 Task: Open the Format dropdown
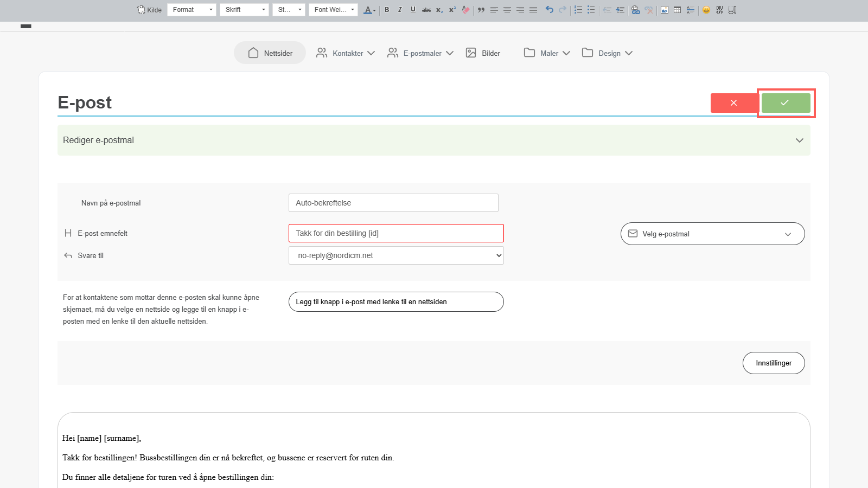pos(192,10)
